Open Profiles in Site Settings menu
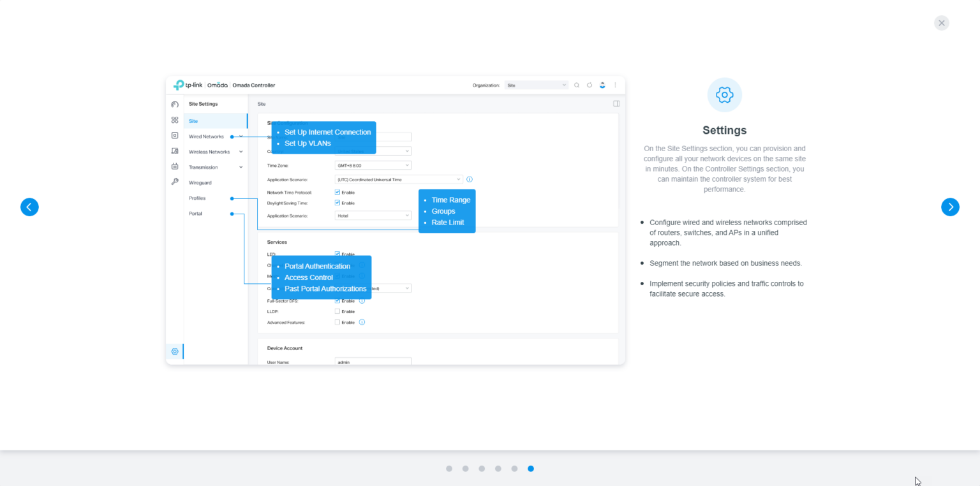980x486 pixels. [x=197, y=198]
